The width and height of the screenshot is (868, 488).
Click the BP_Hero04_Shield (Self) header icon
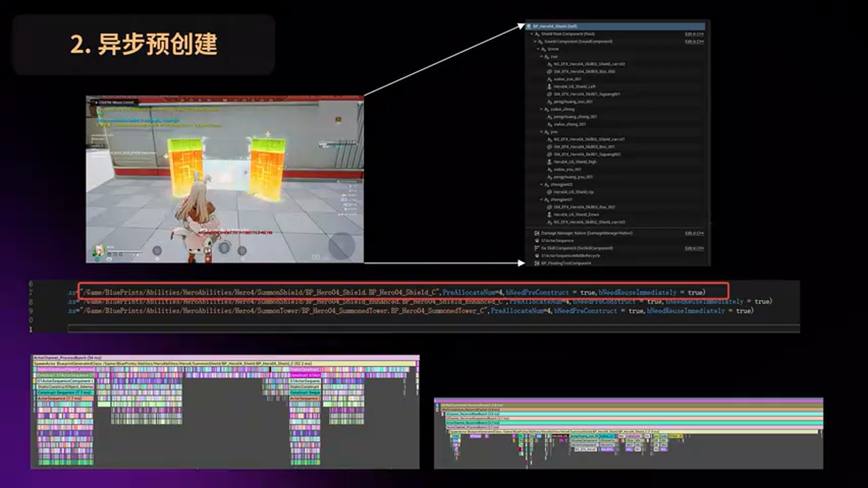[528, 26]
